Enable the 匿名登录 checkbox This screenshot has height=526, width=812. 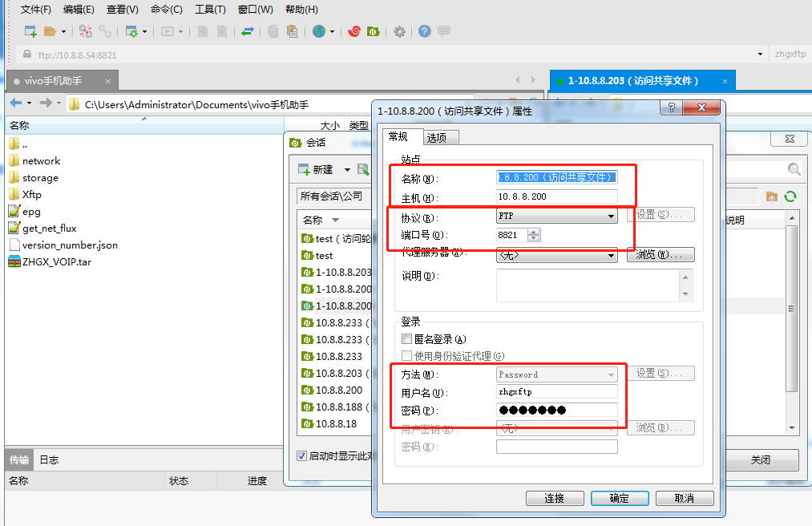click(407, 339)
